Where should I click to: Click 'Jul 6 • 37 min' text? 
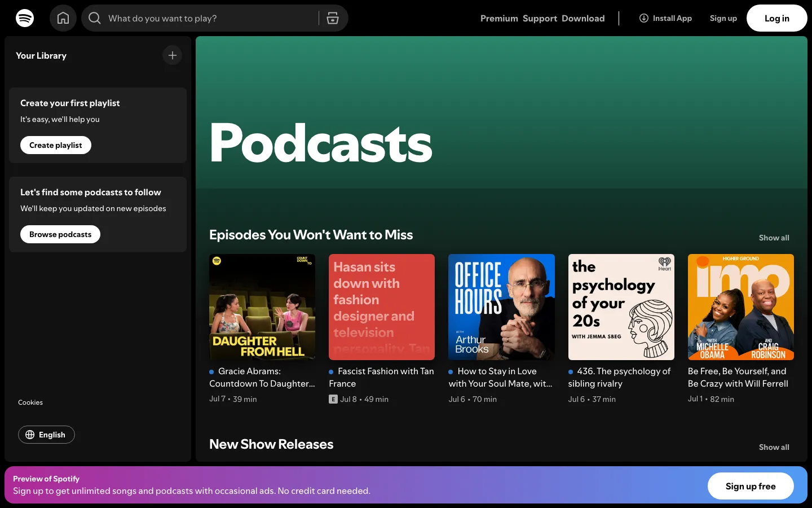(x=592, y=399)
